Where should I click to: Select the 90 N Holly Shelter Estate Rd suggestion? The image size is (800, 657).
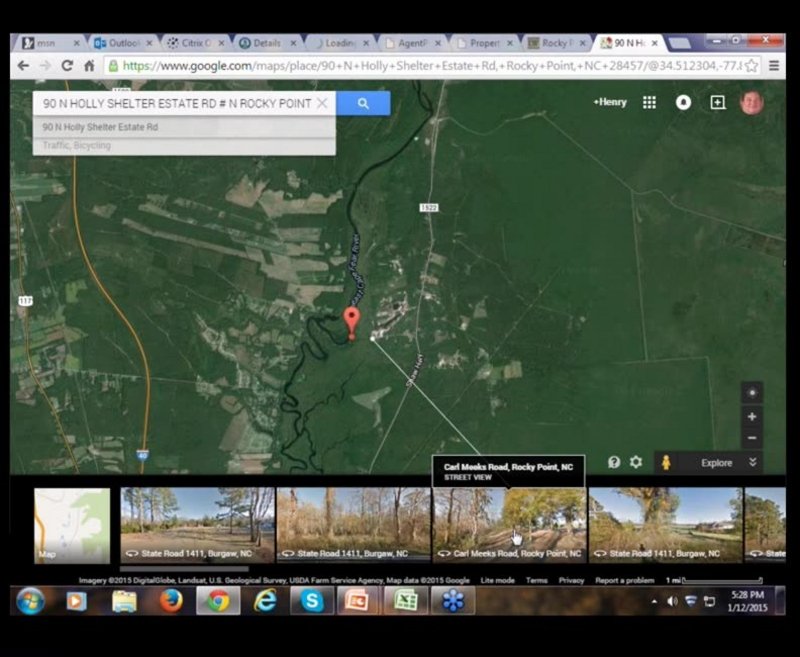click(184, 127)
